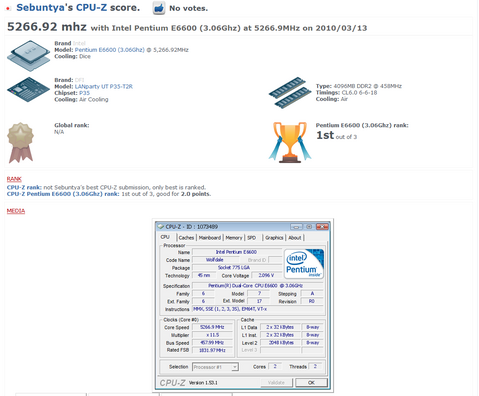Screen dimensions: 479x396
Task: Click the RANK section heading
Action: coord(14,179)
